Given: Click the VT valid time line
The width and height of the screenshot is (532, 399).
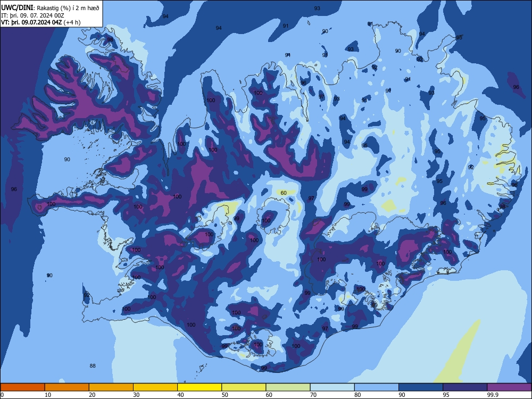Looking at the screenshot, I should pos(41,22).
